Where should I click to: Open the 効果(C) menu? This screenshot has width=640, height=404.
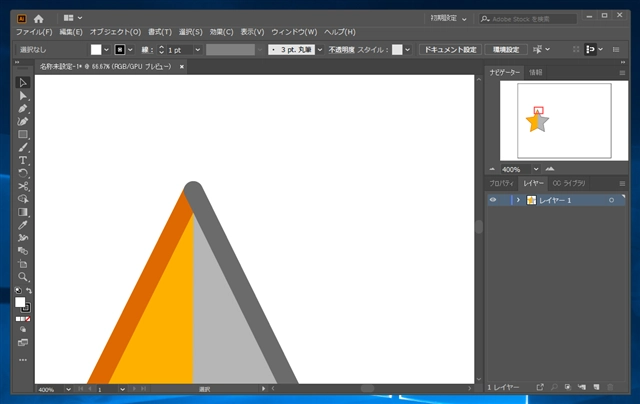tap(221, 32)
